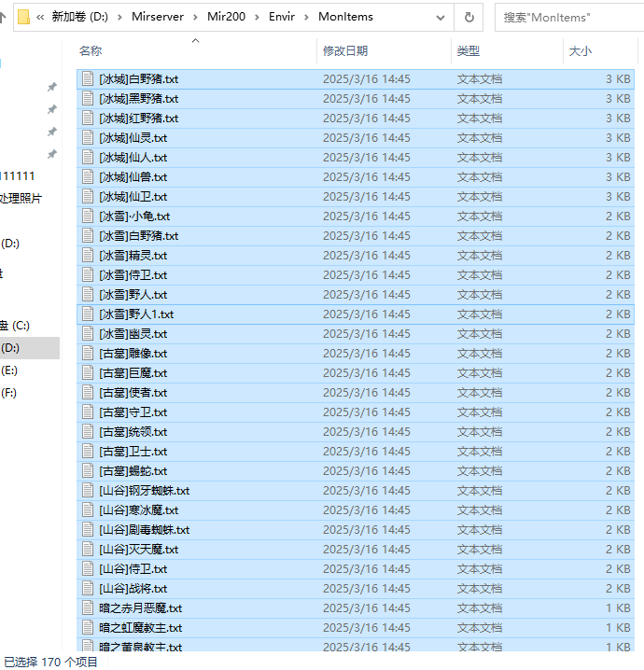Click file icon of [古墓]统领.txt
The image size is (644, 670).
[88, 432]
